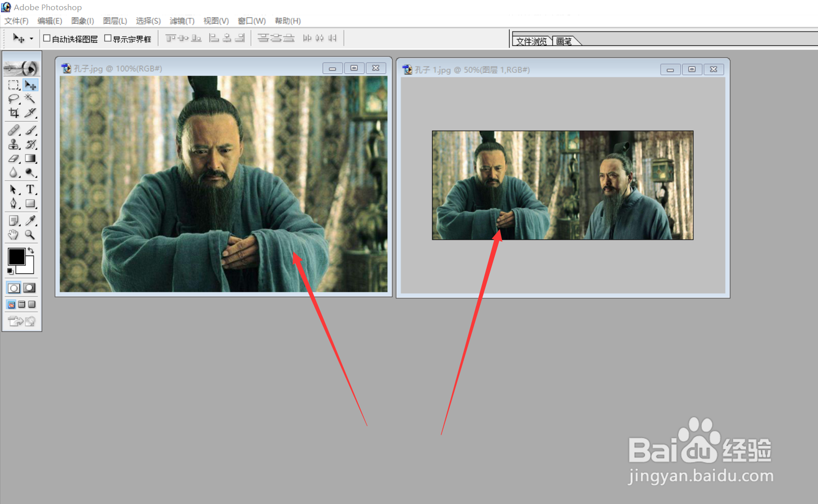Open the 文件(F) menu

click(x=16, y=21)
